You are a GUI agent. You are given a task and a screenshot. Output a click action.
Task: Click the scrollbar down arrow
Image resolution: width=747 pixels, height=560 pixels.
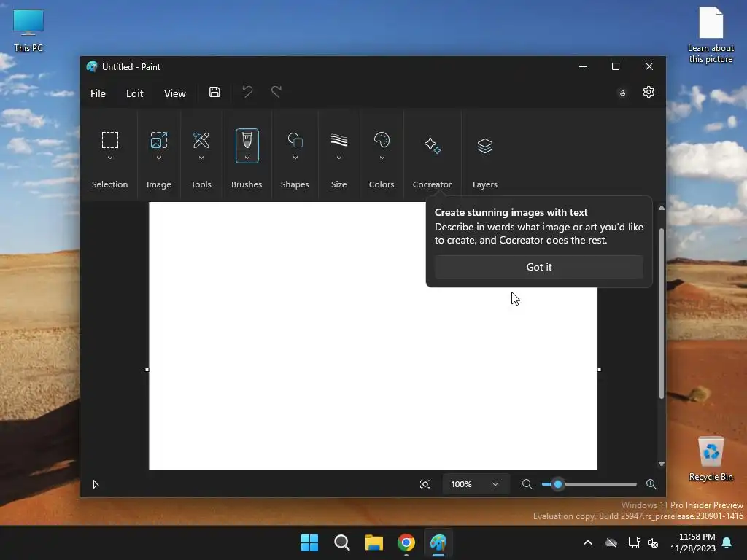click(661, 464)
